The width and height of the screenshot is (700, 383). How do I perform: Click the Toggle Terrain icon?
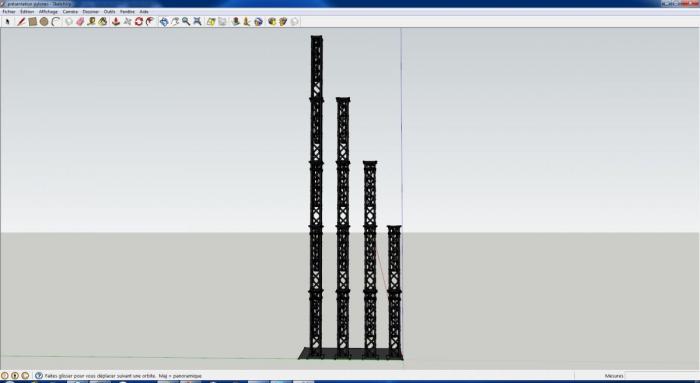tap(222, 21)
